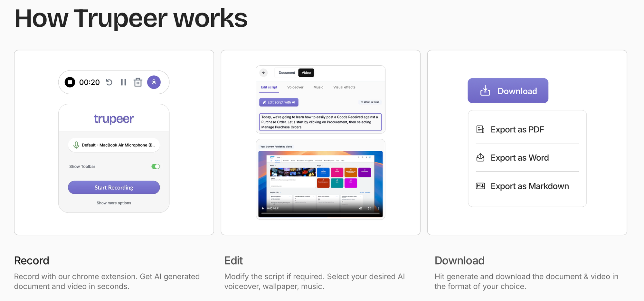Enter fullscreen on the video player
The width and height of the screenshot is (644, 301).
tap(369, 208)
